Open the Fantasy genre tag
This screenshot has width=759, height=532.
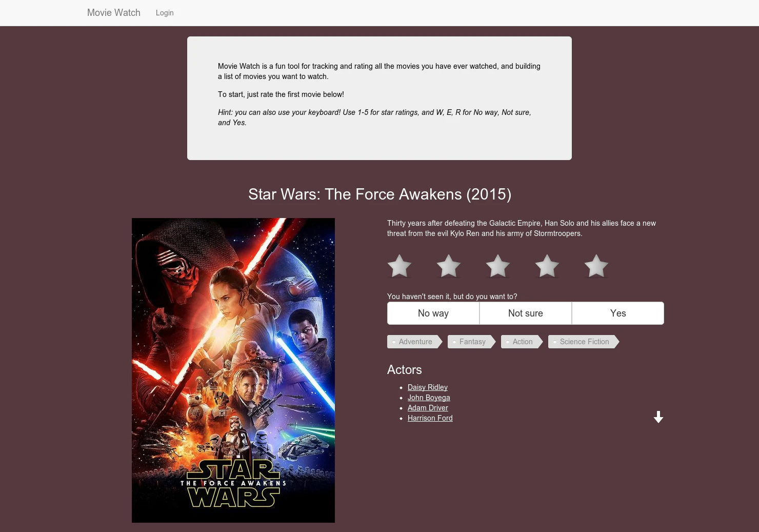471,342
